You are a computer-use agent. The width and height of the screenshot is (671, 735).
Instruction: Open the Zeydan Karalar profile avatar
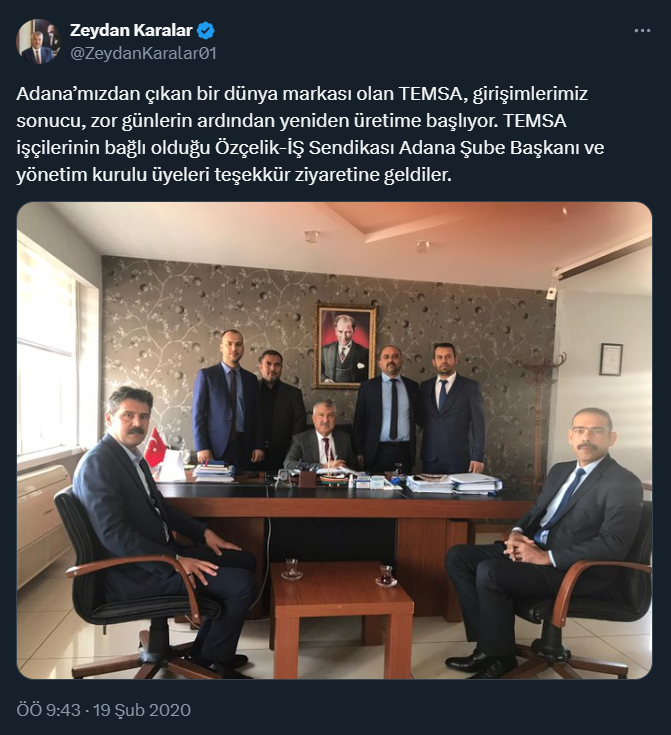[38, 41]
